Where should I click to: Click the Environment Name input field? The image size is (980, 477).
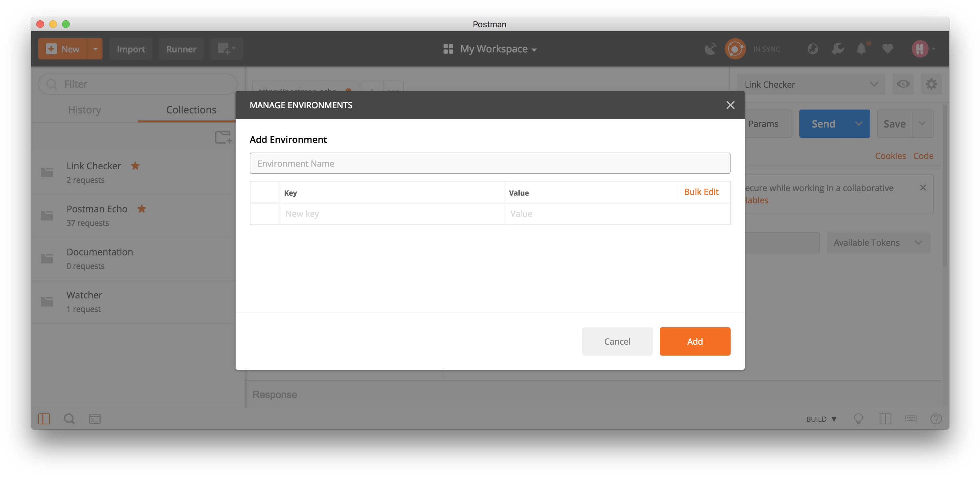click(490, 163)
